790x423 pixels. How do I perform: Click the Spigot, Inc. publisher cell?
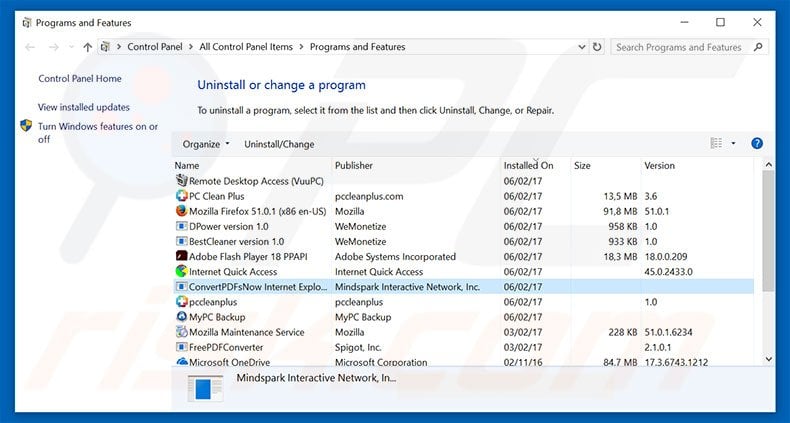point(358,347)
